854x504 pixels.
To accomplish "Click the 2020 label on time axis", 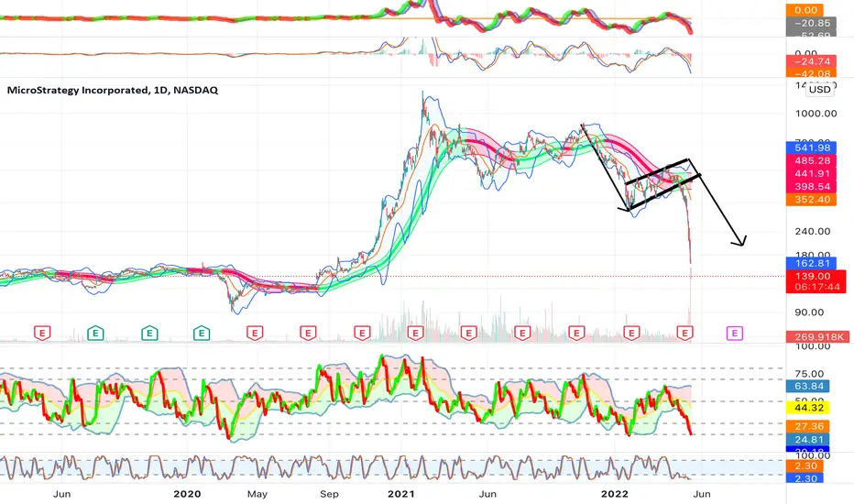I will click(x=187, y=494).
